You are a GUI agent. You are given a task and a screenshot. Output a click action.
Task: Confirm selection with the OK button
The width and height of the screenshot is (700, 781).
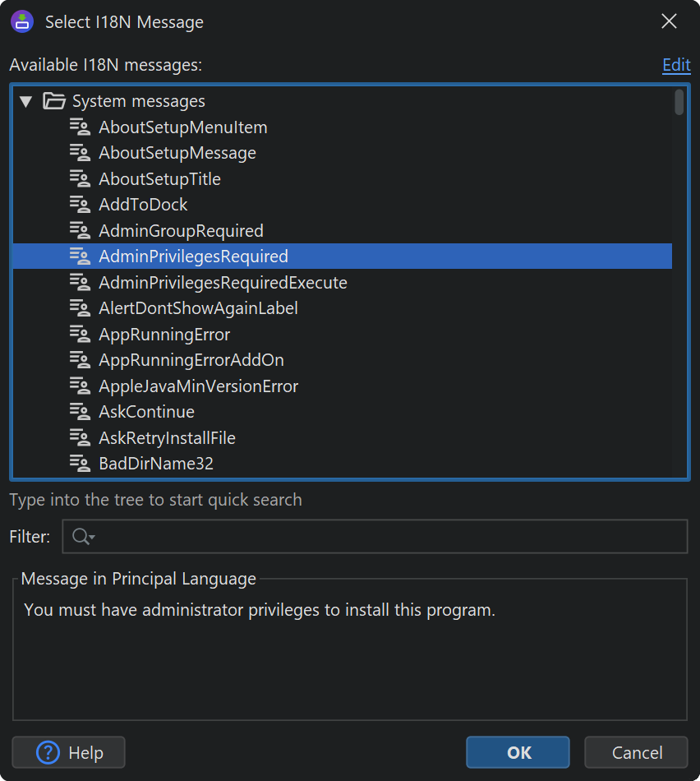[518, 752]
